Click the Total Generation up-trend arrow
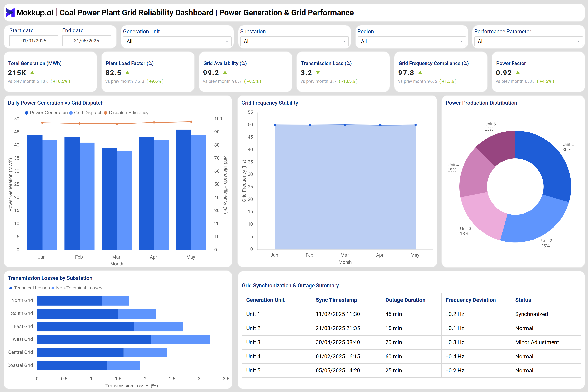Viewport: 588px width, 392px height. pos(32,73)
